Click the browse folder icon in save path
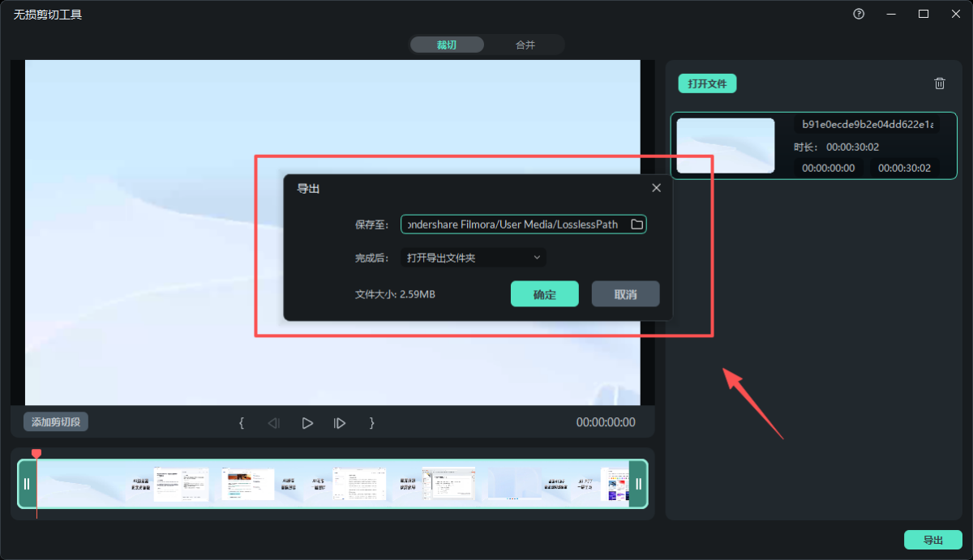Viewport: 973px width, 560px height. tap(637, 224)
